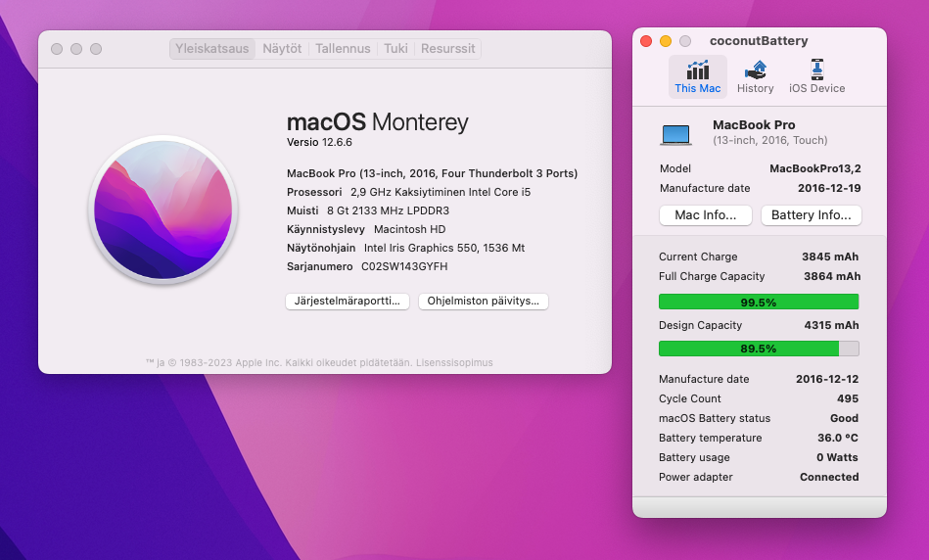929x560 pixels.
Task: Click the macOS Battery status Good value
Action: (844, 418)
